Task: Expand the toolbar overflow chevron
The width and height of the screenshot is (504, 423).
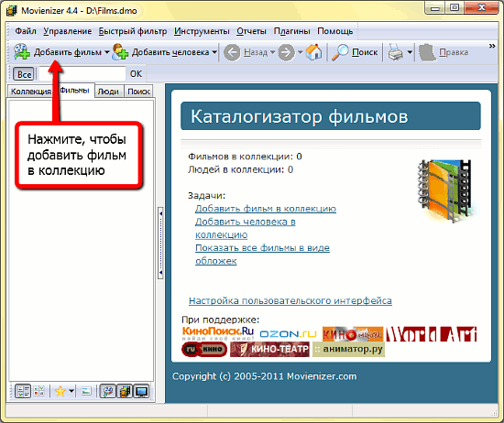Action: (x=492, y=47)
